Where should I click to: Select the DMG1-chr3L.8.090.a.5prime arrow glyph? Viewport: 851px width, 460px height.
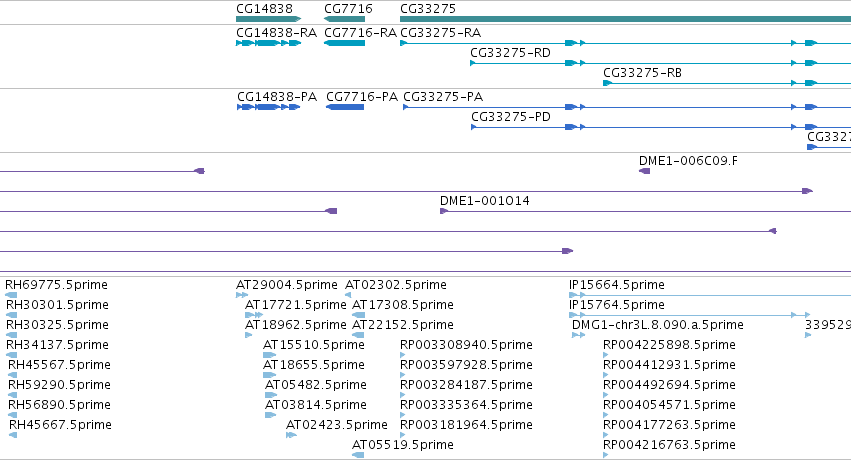tap(579, 335)
